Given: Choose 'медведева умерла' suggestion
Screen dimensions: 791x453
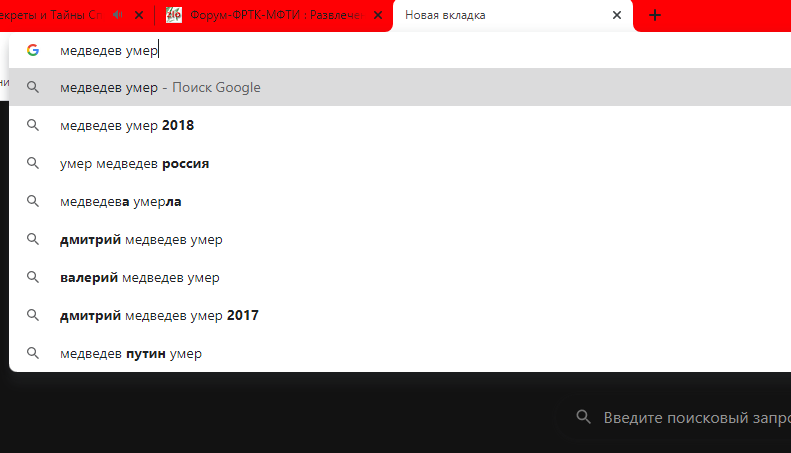Looking at the screenshot, I should (x=121, y=201).
